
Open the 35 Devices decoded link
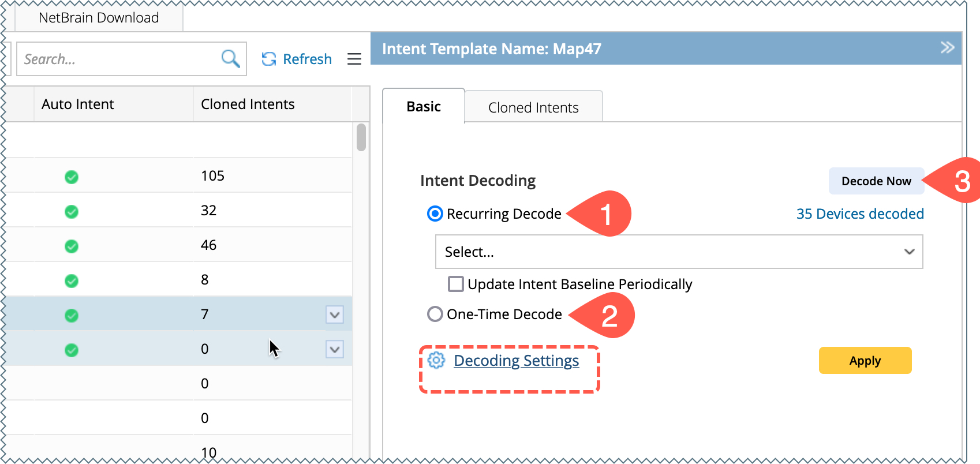(x=860, y=214)
